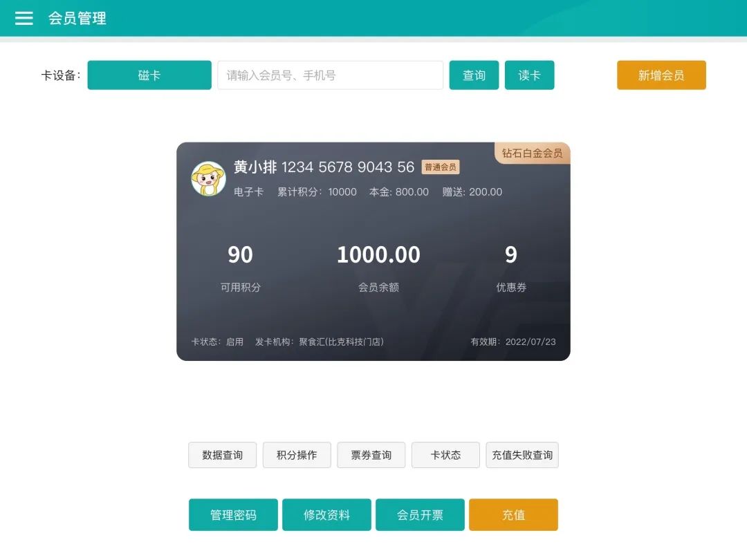The image size is (747, 560).
Task: Open 票券查询 voucher query
Action: pyautogui.click(x=371, y=455)
